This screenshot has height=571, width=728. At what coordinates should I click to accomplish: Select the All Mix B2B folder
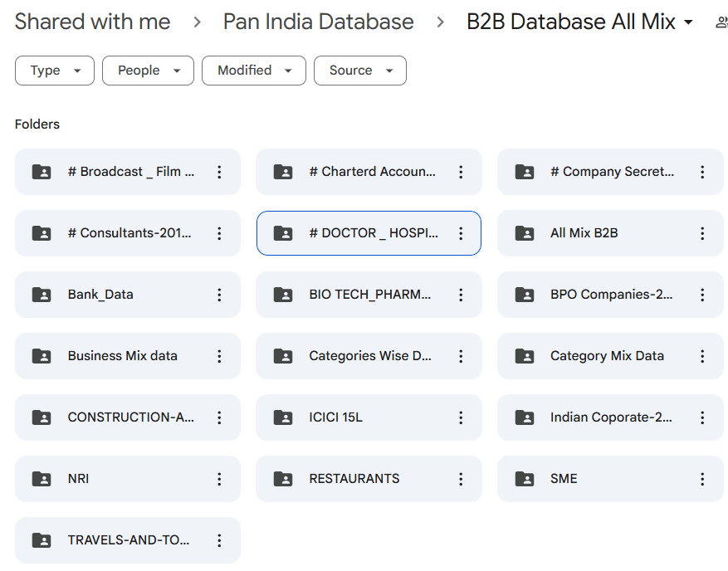pyautogui.click(x=610, y=233)
